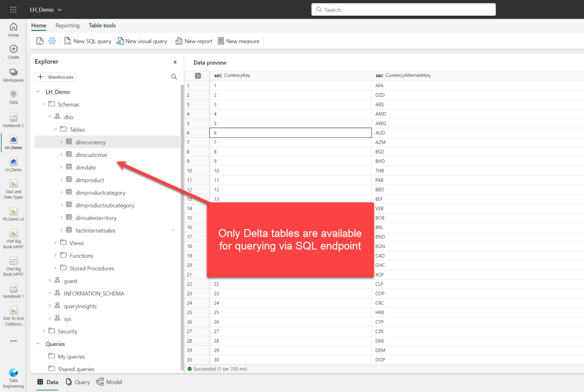584x392 pixels.
Task: Switch to Query view tab
Action: pos(77,382)
